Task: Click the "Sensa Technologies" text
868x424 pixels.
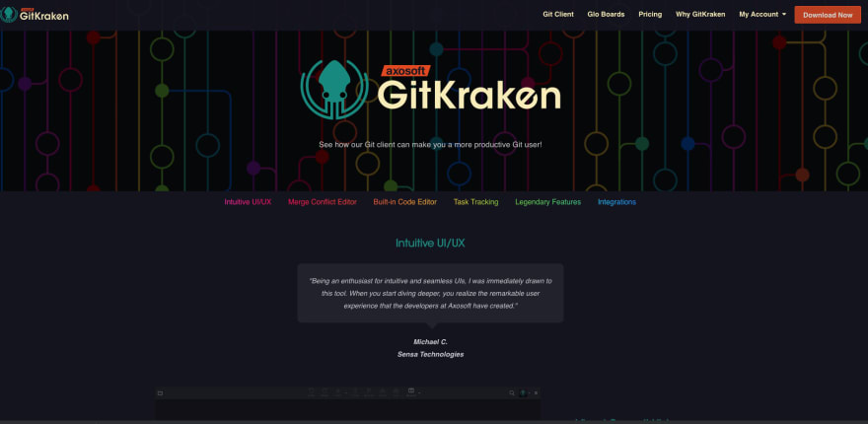Action: point(430,354)
